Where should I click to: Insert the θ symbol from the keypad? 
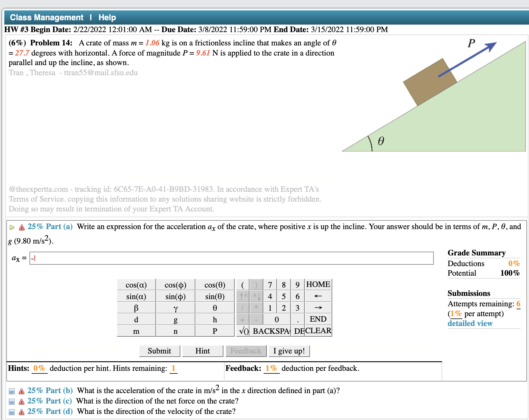[215, 307]
